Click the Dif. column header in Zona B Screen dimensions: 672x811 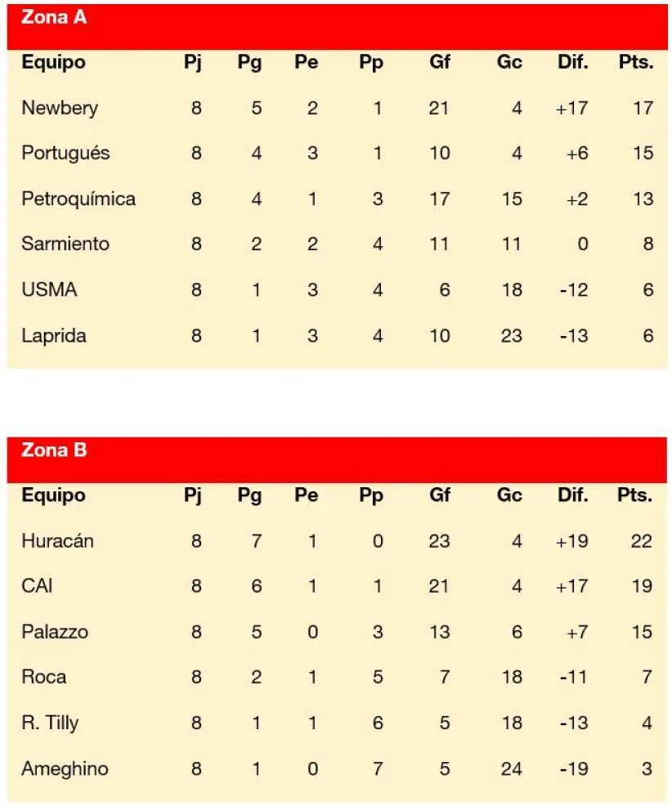tap(573, 495)
